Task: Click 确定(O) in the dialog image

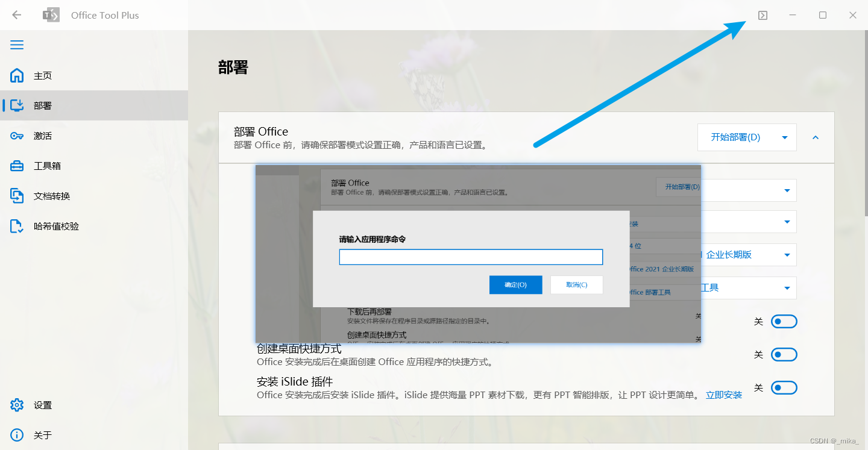Action: tap(516, 285)
